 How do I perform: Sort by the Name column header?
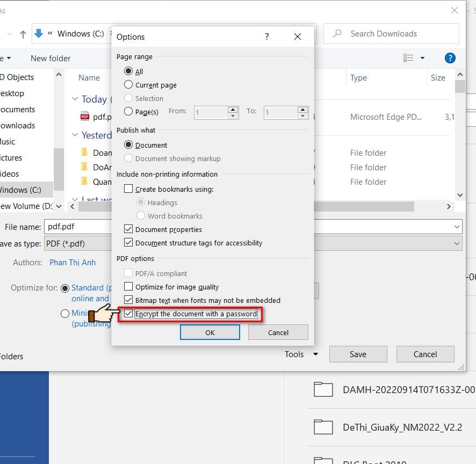[89, 78]
